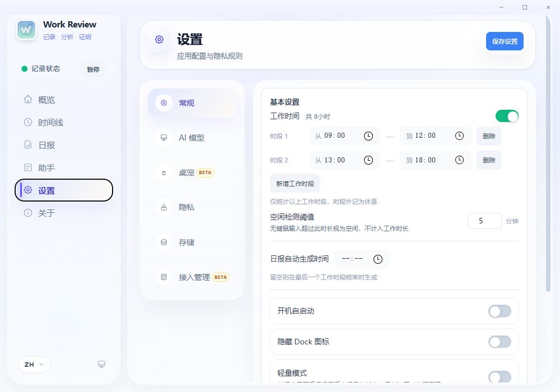Click the 空闲检测阈值 minutes input field
Screen dimensions: 560x392
pyautogui.click(x=484, y=221)
